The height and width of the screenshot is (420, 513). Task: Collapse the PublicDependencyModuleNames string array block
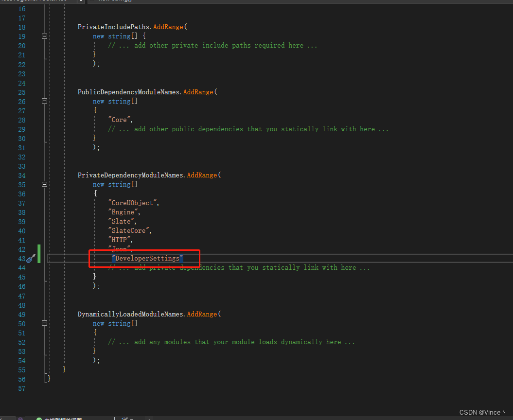click(x=44, y=101)
